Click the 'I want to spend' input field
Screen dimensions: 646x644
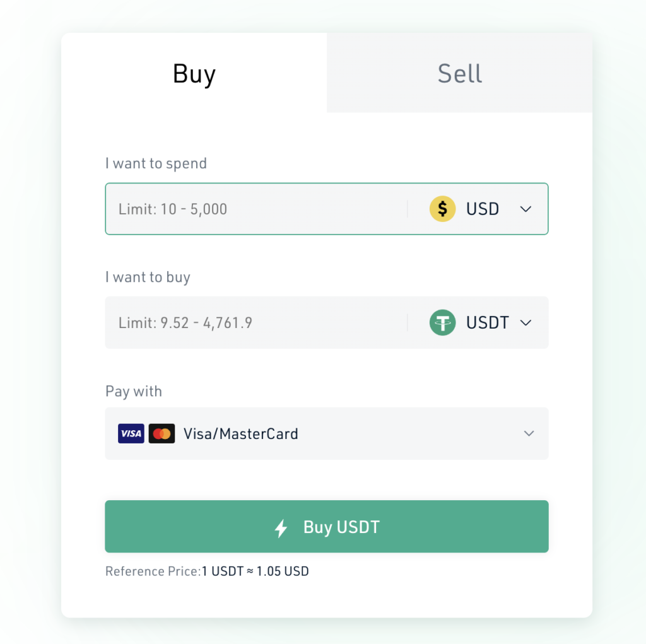point(252,209)
